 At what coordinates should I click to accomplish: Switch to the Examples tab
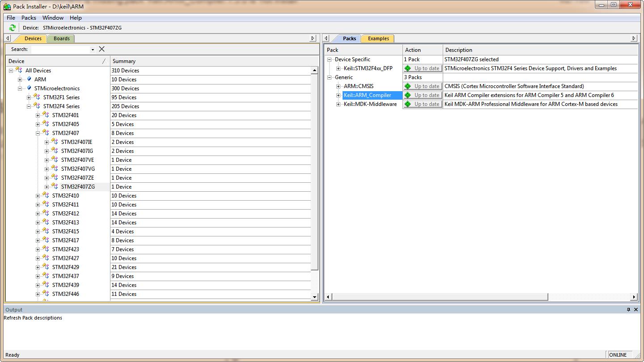pyautogui.click(x=378, y=38)
